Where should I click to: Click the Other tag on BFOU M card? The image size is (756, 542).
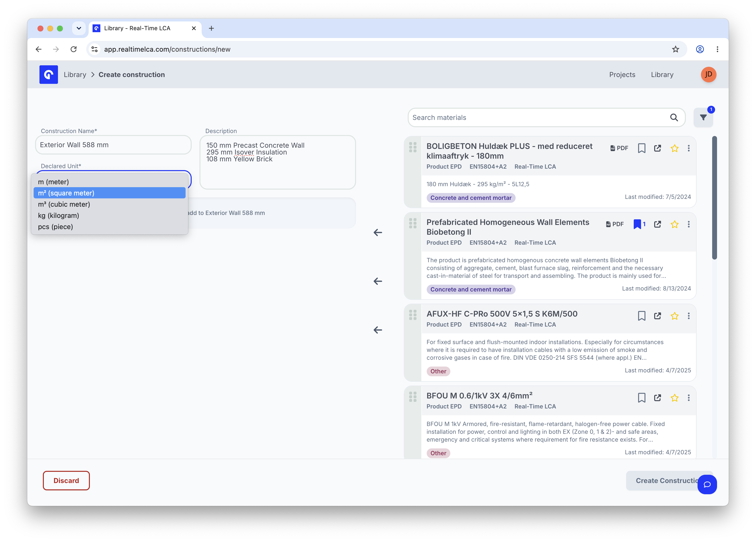438,453
